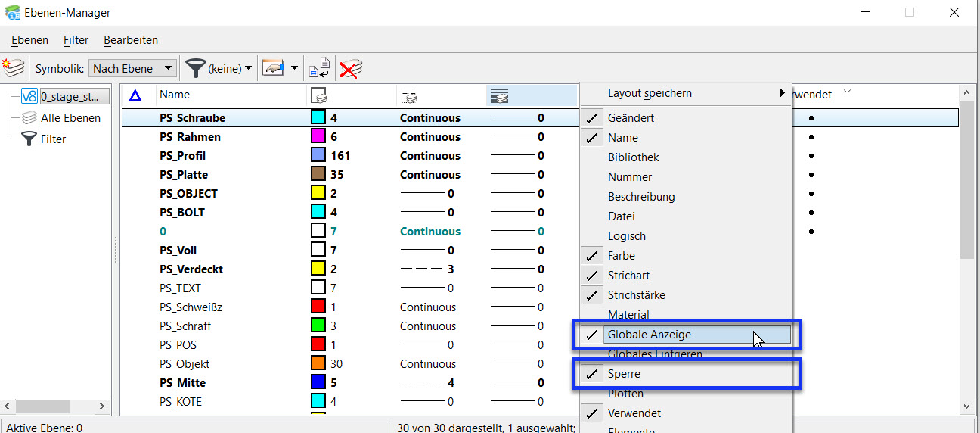Screen dimensions: 980x433
Task: Select Material in the column menu
Action: click(x=687, y=315)
